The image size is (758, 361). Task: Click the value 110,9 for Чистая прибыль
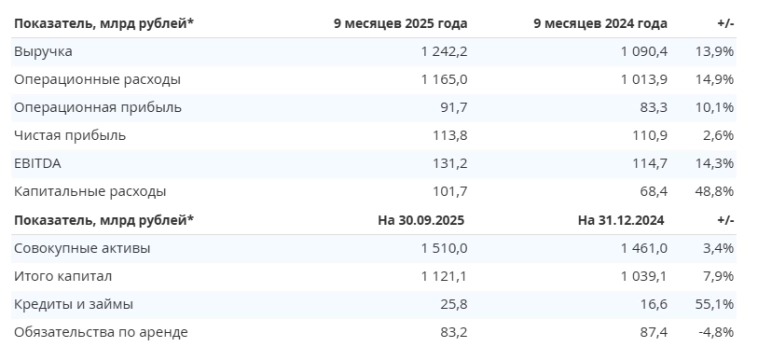click(x=650, y=135)
